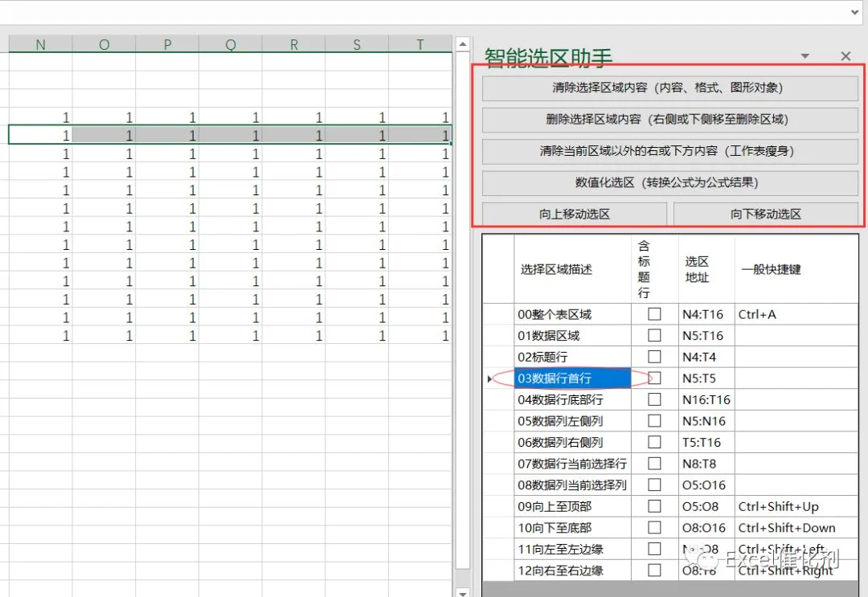Click the Ctrl+Shift+Up shortcut cell
Viewport: 868px width, 597px height.
coord(796,506)
